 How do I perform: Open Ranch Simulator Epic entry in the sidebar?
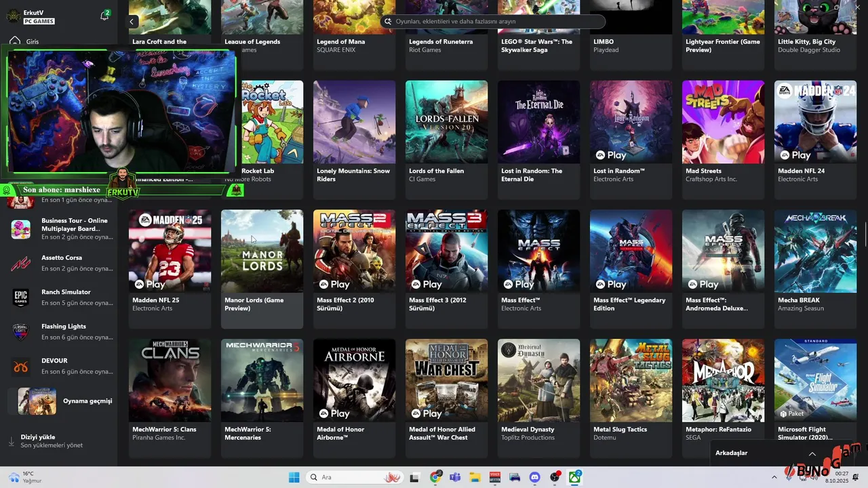(x=62, y=298)
